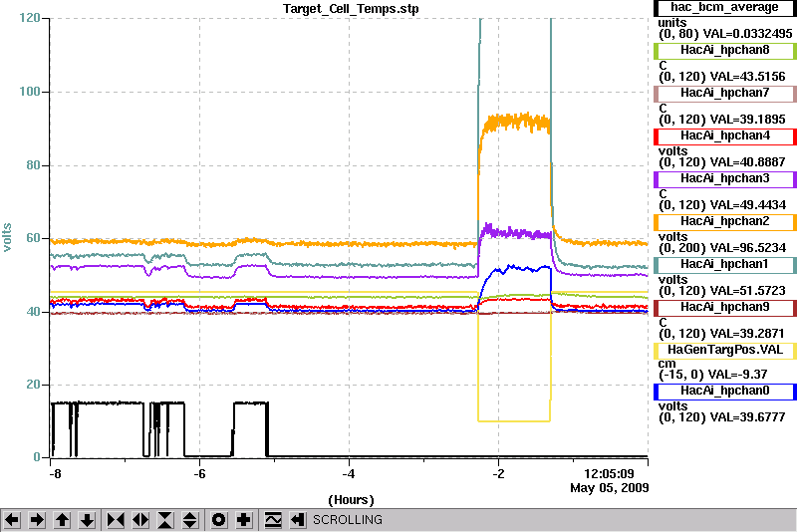Select the HacAi_hpchan2 curve legend button
The height and width of the screenshot is (532, 797).
point(725,221)
